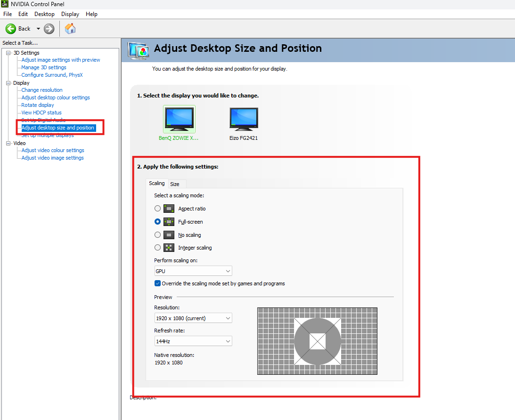515x420 pixels.
Task: Select the Aspect ratio radio button
Action: coord(158,209)
